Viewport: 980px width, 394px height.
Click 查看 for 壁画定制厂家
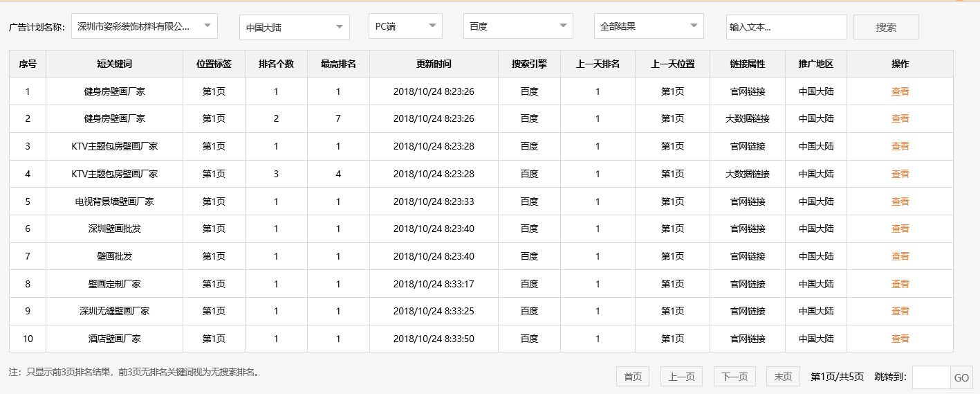[900, 284]
